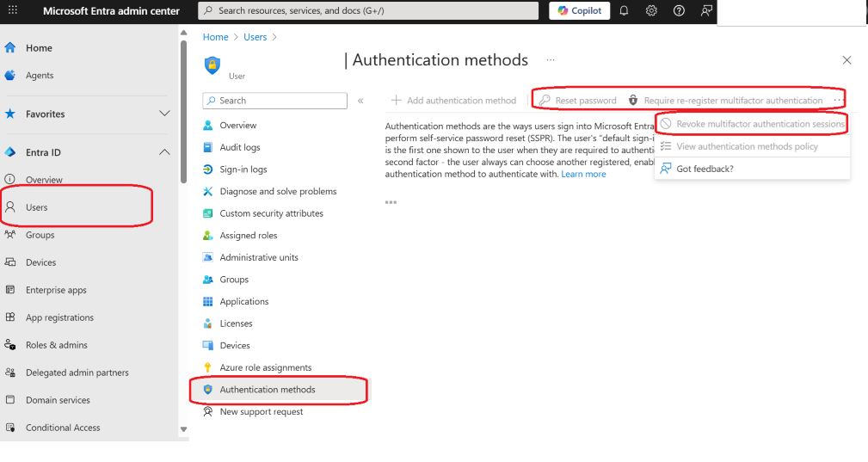The height and width of the screenshot is (462, 868).
Task: Click the Roles & admins icon
Action: pos(10,345)
